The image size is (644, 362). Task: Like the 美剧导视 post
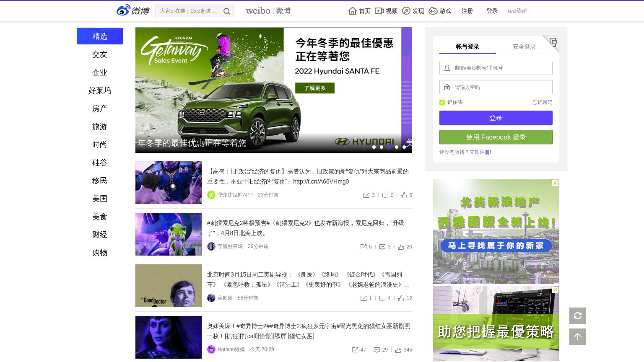coord(405,298)
